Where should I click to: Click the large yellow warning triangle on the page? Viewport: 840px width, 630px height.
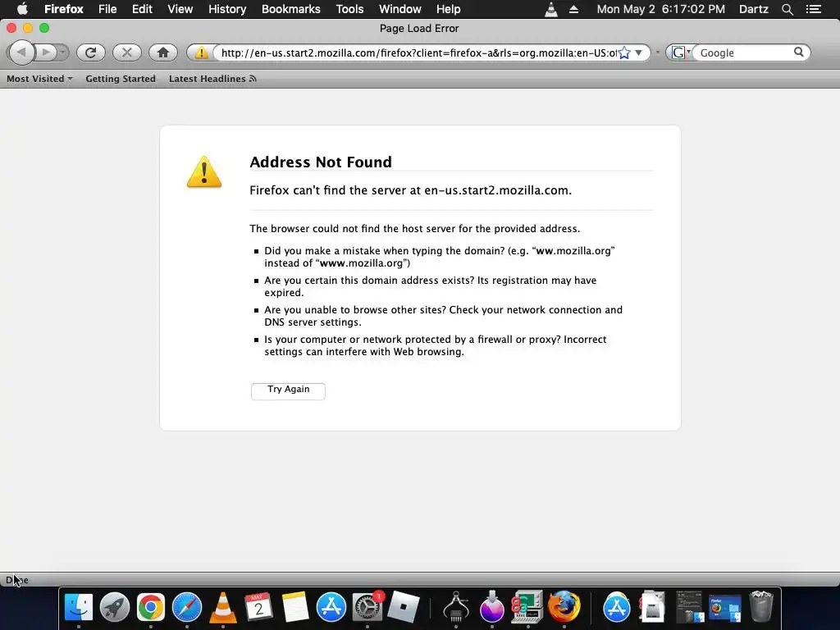[204, 172]
